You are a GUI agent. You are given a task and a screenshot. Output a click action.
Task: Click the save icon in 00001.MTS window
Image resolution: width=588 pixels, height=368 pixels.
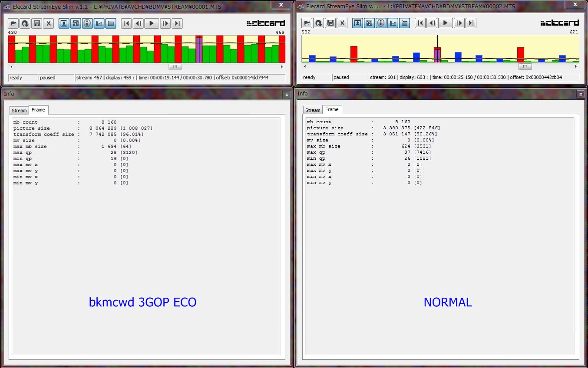point(37,23)
